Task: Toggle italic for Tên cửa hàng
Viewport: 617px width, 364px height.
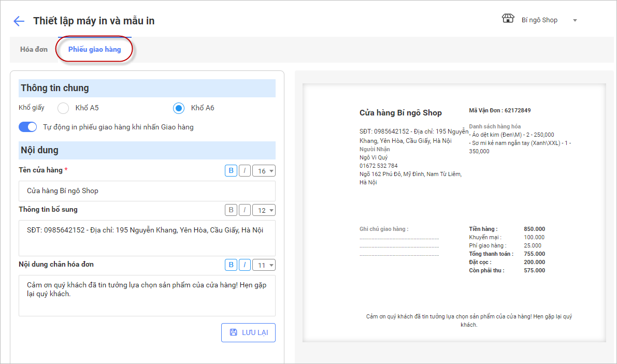Action: tap(244, 171)
